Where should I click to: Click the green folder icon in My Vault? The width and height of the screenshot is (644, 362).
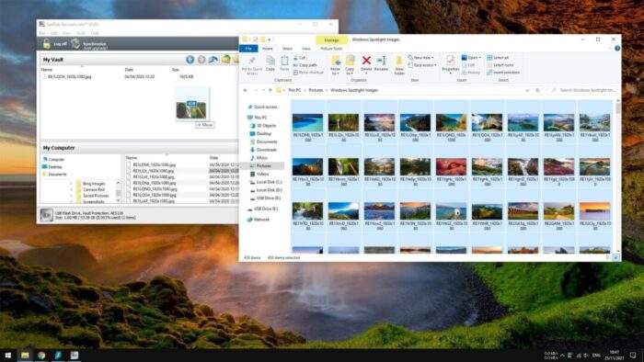pyautogui.click(x=225, y=60)
